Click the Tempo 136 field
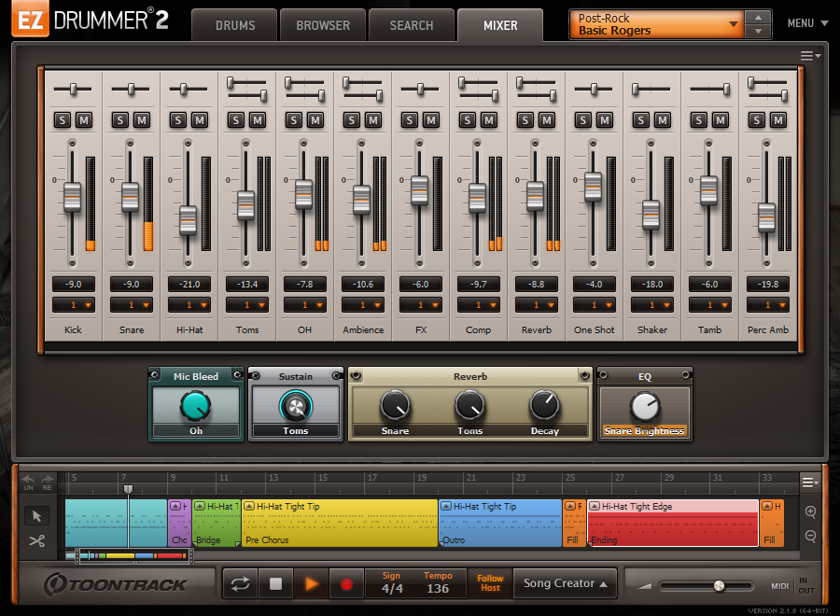Image resolution: width=840 pixels, height=616 pixels. tap(438, 583)
